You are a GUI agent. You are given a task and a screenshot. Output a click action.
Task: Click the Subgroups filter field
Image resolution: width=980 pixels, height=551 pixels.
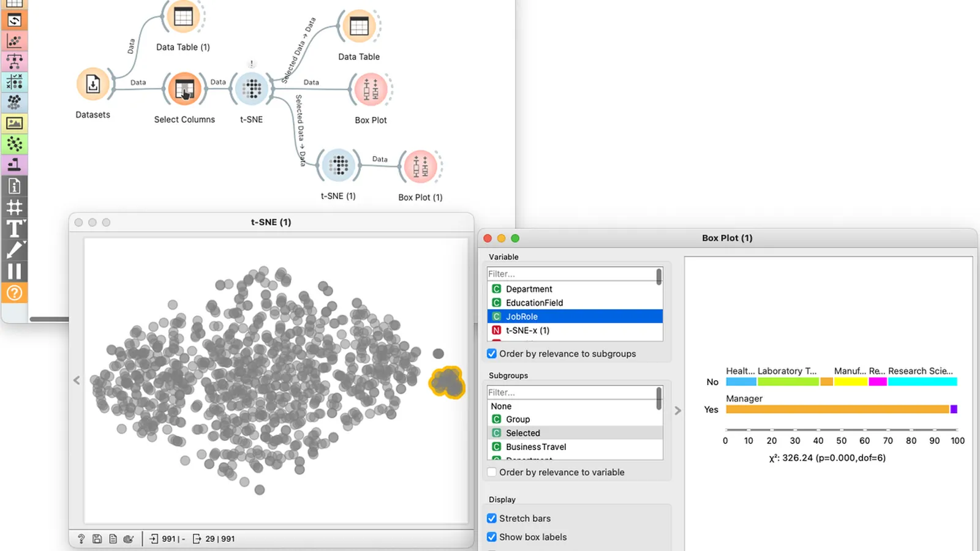(571, 392)
